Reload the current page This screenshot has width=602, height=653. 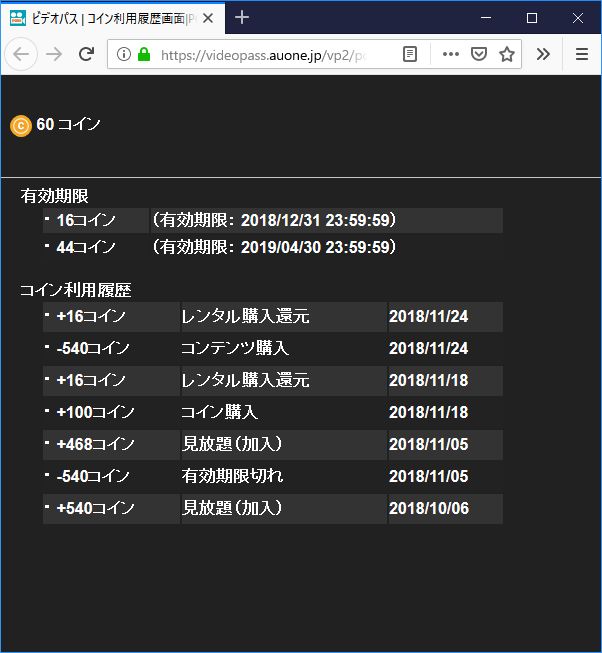pyautogui.click(x=87, y=54)
